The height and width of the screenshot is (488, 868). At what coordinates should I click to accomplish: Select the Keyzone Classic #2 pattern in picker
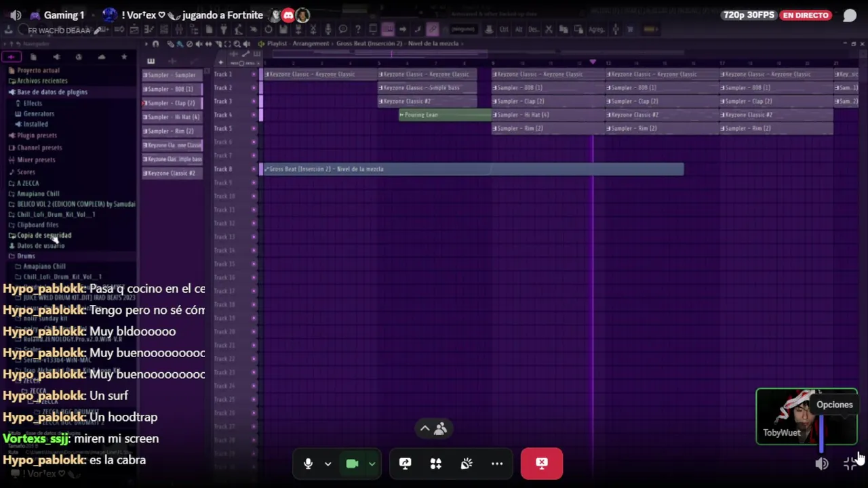[172, 173]
